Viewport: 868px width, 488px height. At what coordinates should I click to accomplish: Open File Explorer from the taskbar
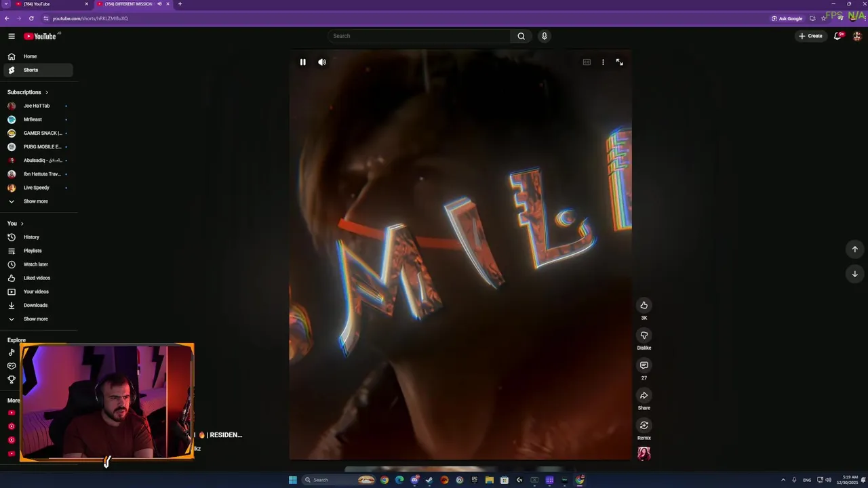[489, 480]
